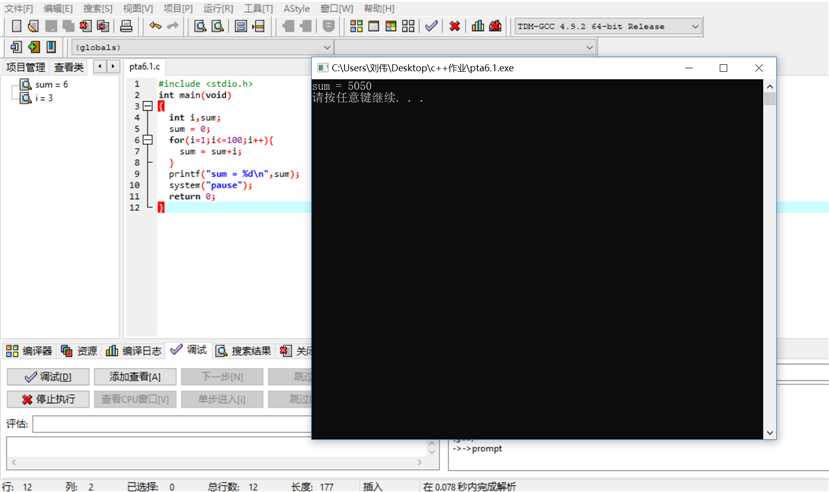Screen dimensions: 829x492
Task: Click the red X stop execution toolbar icon
Action: pyautogui.click(x=454, y=26)
